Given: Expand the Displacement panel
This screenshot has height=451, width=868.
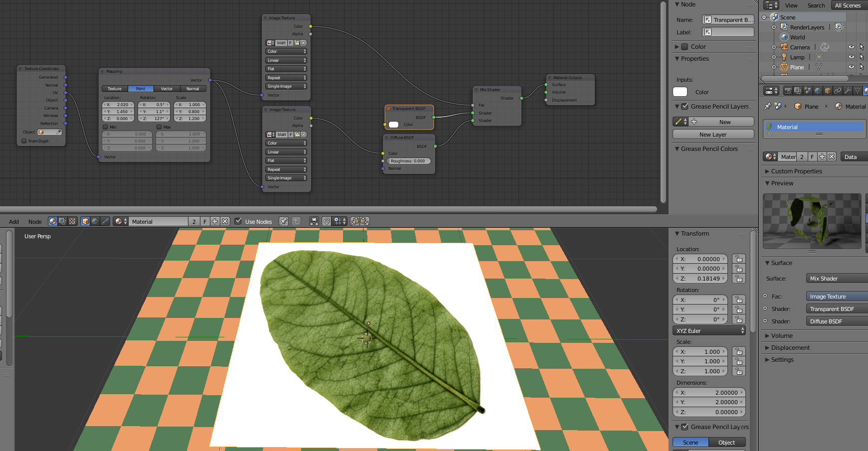Looking at the screenshot, I should click(767, 348).
